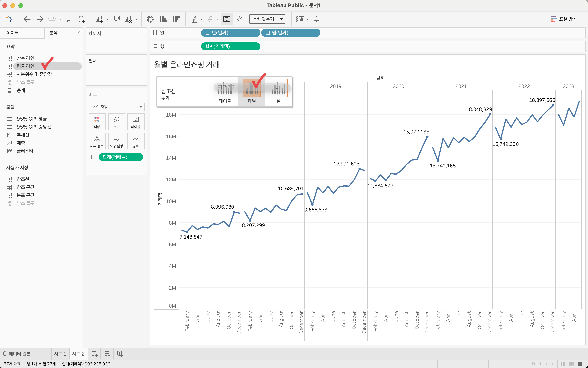
Task: Click the Presentation Mode icon
Action: pos(316,19)
